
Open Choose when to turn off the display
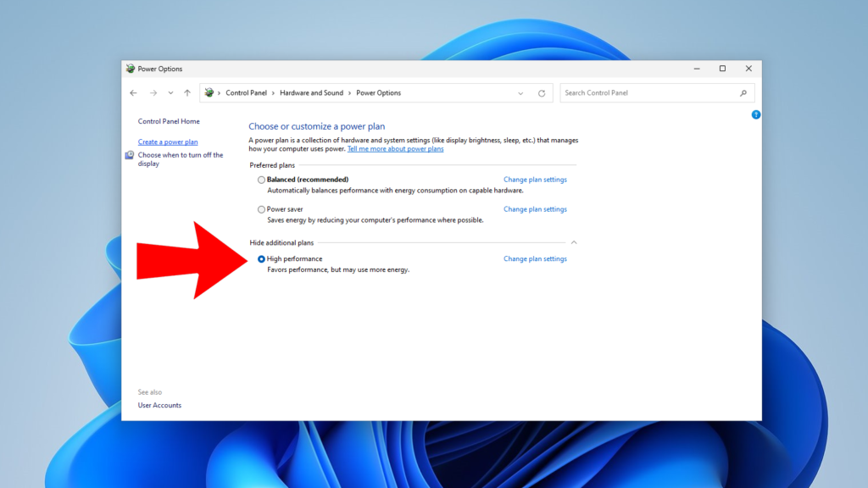coord(181,159)
